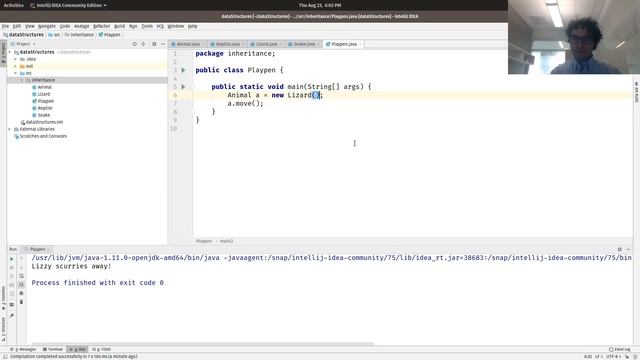Switch to Lizard.java editor tab
The image size is (640, 360).
click(264, 44)
